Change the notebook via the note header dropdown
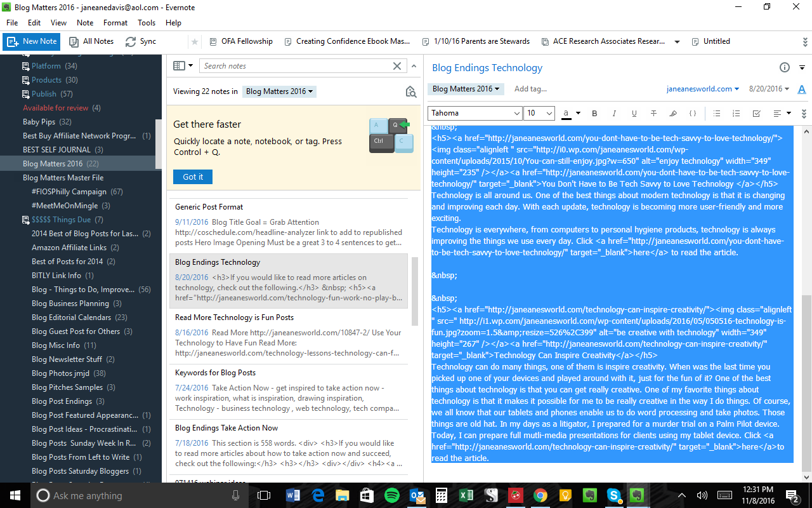The width and height of the screenshot is (812, 508). tap(466, 89)
